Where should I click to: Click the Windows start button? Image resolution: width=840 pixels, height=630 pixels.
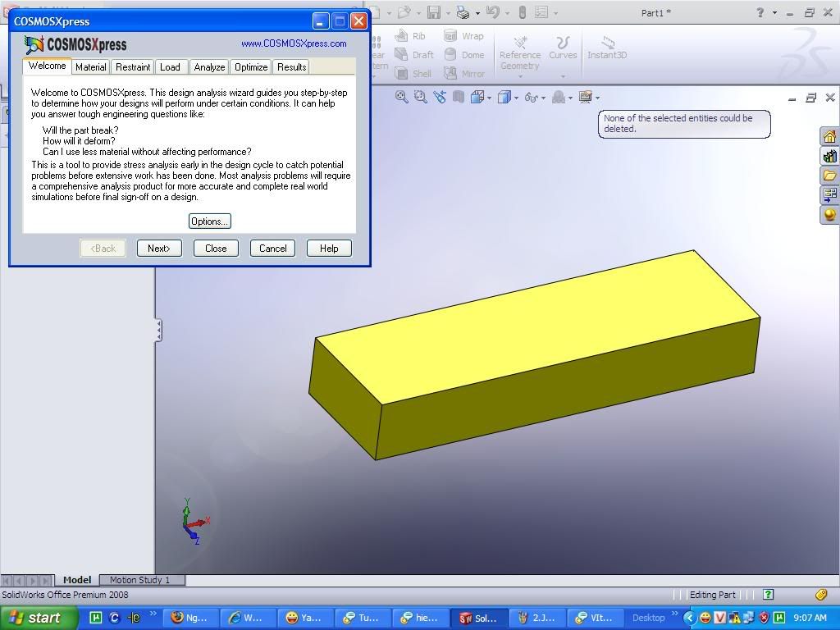(38, 618)
